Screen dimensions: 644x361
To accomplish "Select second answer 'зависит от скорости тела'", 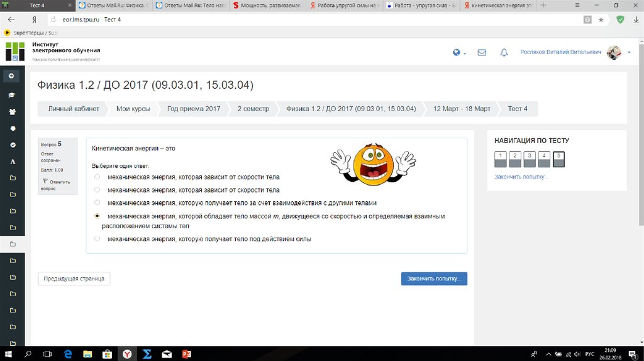I will [97, 190].
